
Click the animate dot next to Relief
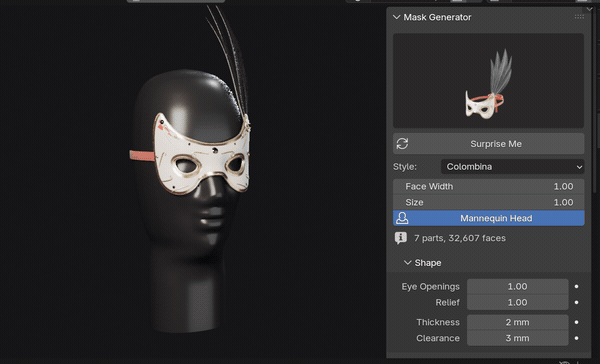tap(576, 302)
